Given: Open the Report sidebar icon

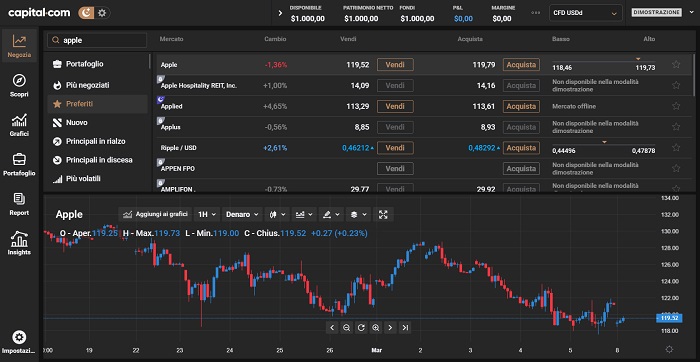Looking at the screenshot, I should pos(19,204).
